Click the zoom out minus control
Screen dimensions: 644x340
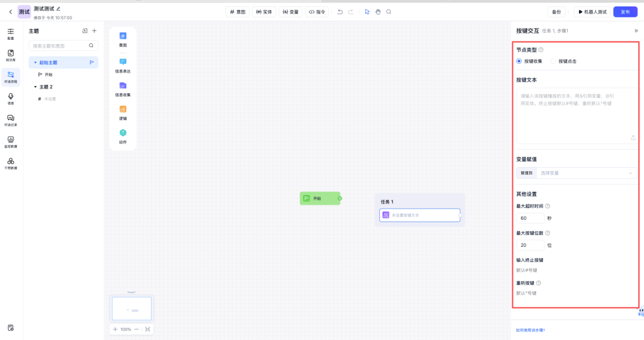coord(138,329)
